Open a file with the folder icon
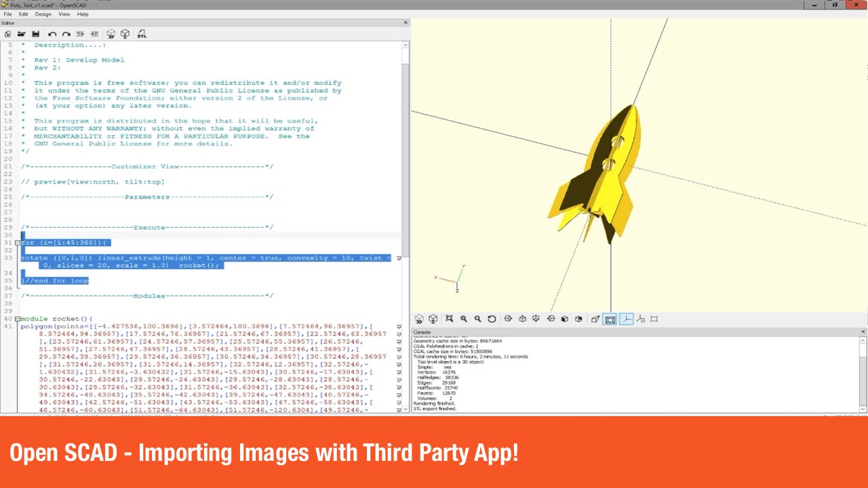868x488 pixels. click(x=21, y=34)
